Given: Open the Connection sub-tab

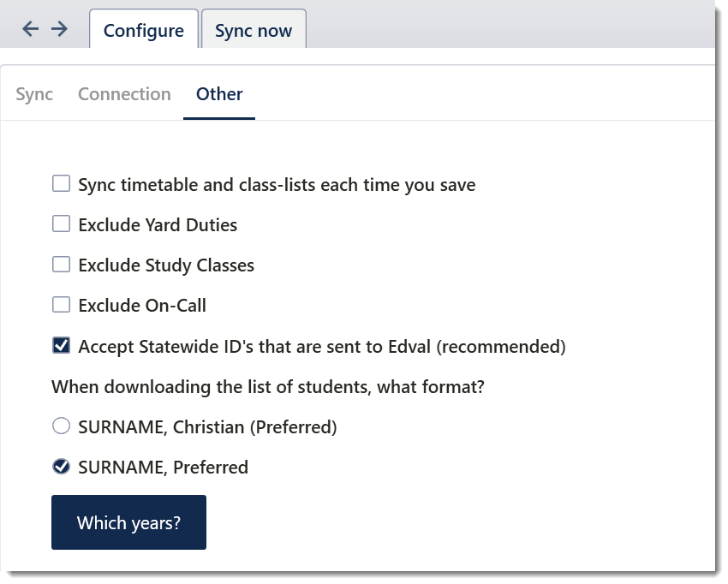Looking at the screenshot, I should [x=124, y=94].
